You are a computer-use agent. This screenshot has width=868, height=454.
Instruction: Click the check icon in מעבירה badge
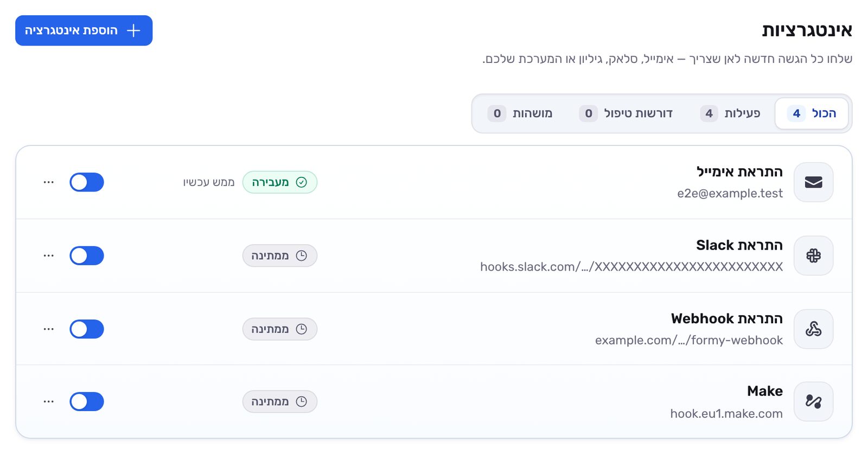302,182
